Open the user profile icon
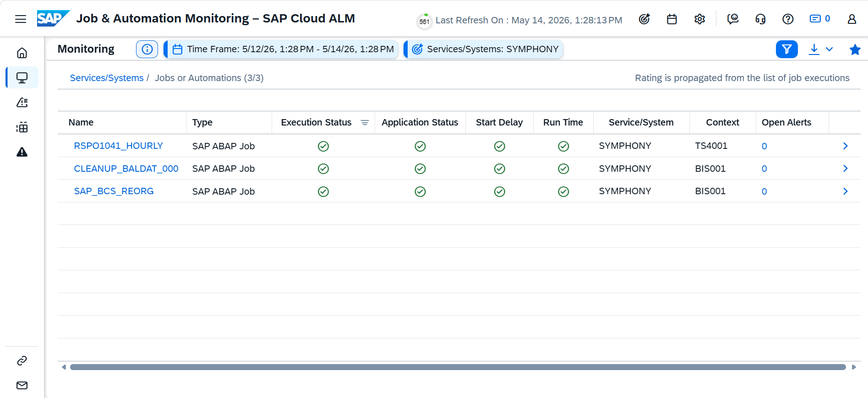This screenshot has width=868, height=398. 852,19
